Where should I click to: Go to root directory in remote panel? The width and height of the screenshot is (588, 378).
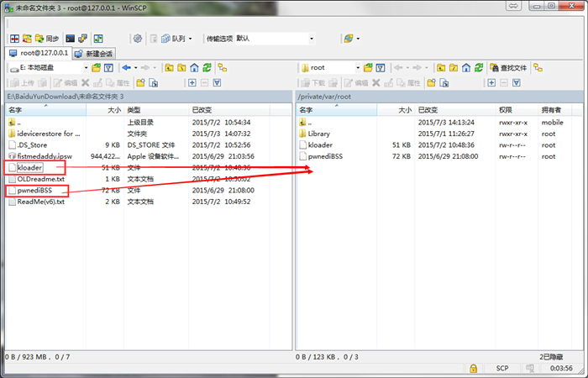454,68
